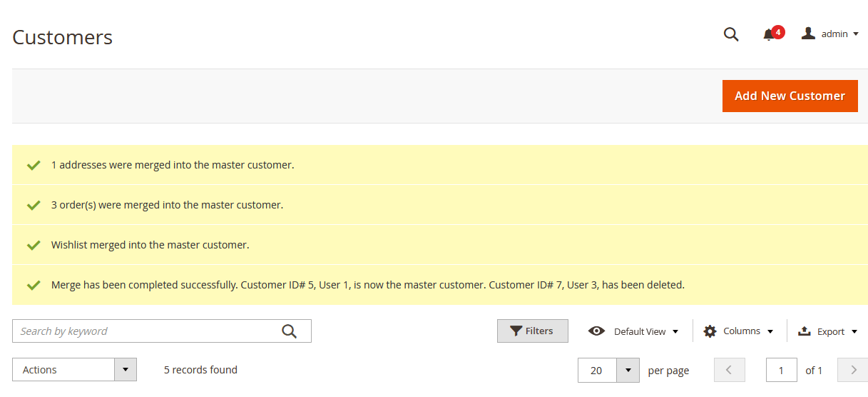Click the eye icon for Default View
Screen dimensions: 868x397
coord(596,331)
